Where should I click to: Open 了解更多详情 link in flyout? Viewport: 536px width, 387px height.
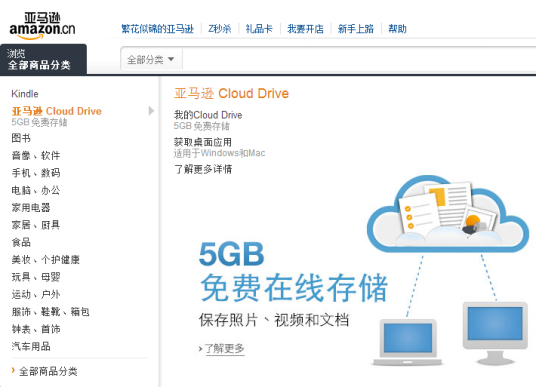coord(203,169)
